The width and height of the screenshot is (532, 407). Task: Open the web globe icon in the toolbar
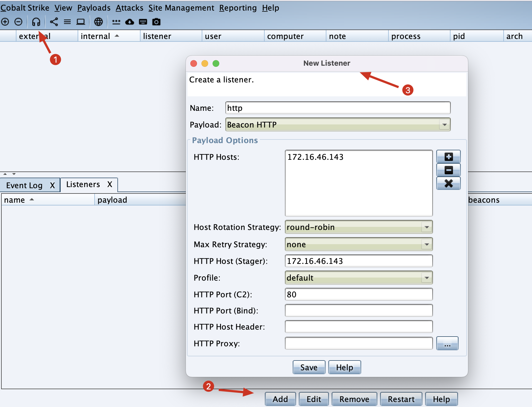pos(98,22)
